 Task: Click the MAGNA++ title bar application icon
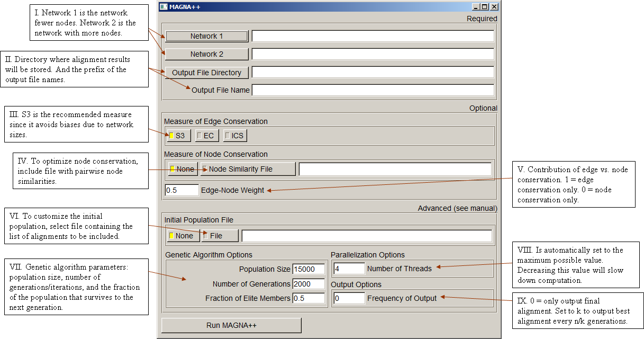coord(164,7)
